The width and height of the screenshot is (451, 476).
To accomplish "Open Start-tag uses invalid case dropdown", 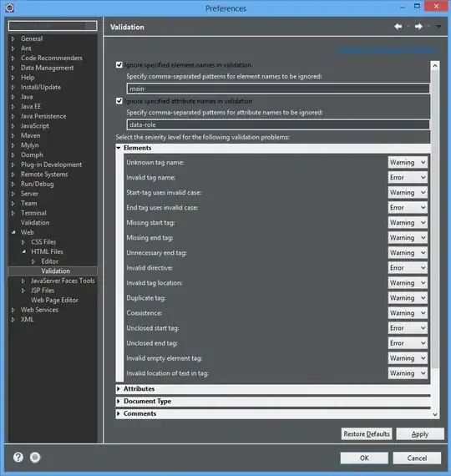I will point(408,192).
